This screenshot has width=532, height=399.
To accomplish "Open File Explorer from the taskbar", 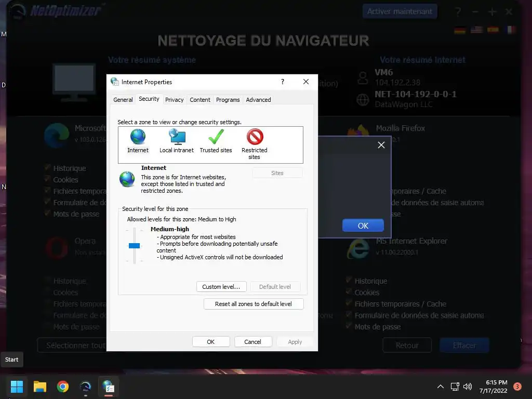I will click(39, 387).
